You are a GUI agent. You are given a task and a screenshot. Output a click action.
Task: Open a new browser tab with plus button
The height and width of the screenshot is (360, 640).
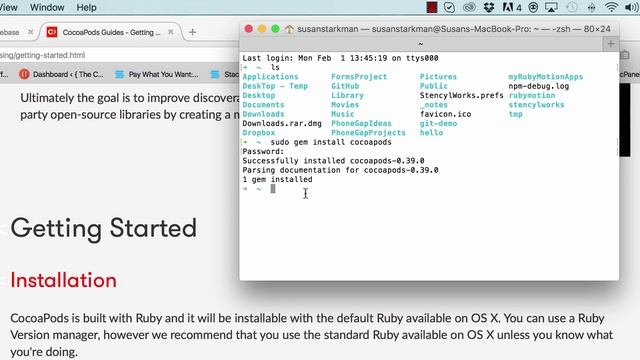pos(192,32)
